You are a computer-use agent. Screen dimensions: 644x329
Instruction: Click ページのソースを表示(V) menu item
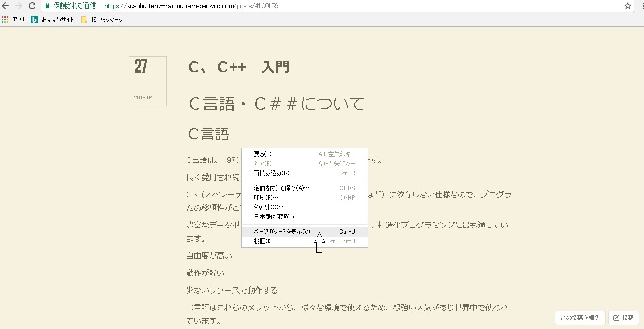click(282, 232)
